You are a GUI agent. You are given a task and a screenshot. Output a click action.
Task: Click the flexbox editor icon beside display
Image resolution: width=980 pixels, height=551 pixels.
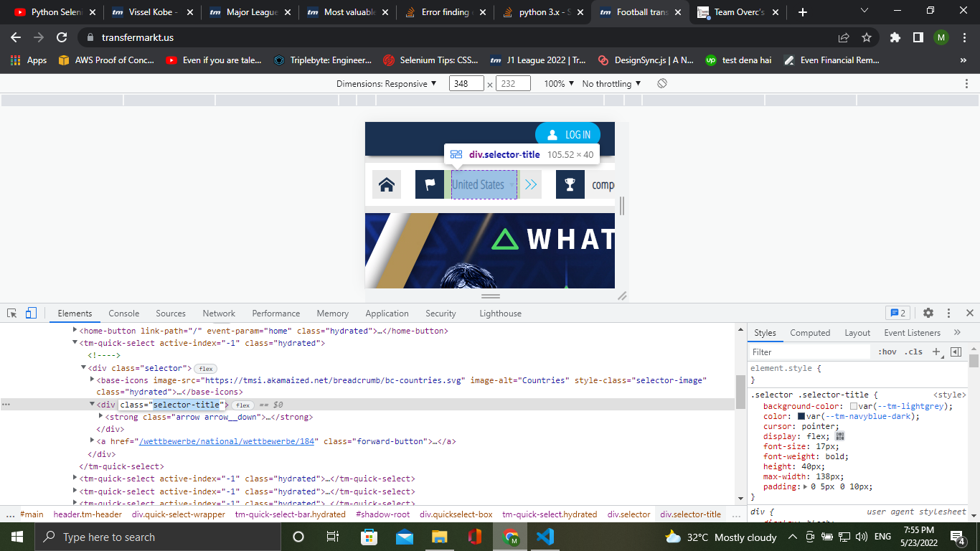pos(840,436)
